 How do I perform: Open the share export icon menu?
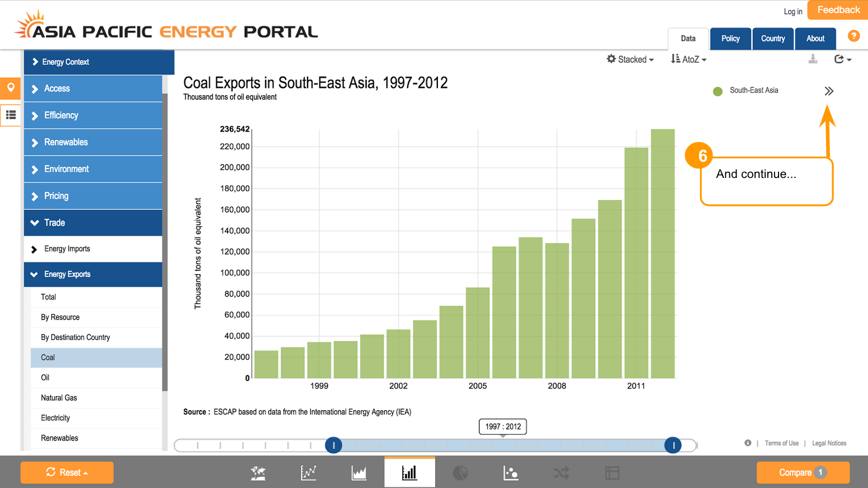point(842,59)
